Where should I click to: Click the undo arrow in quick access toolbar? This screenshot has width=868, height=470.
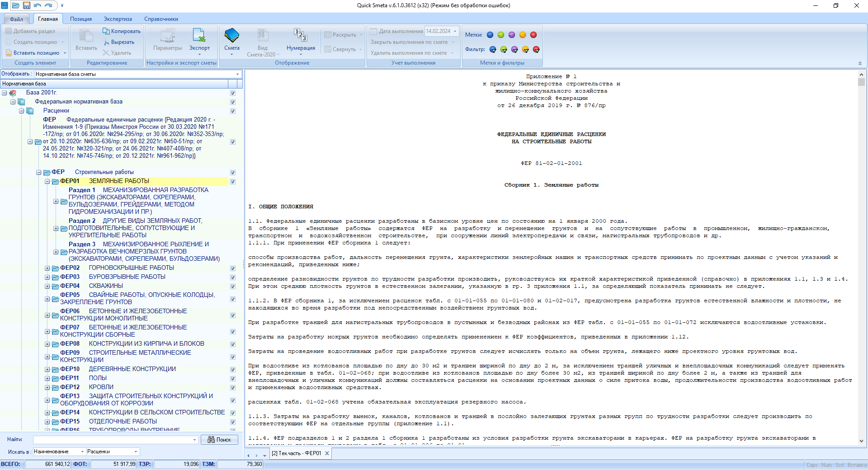(38, 5)
